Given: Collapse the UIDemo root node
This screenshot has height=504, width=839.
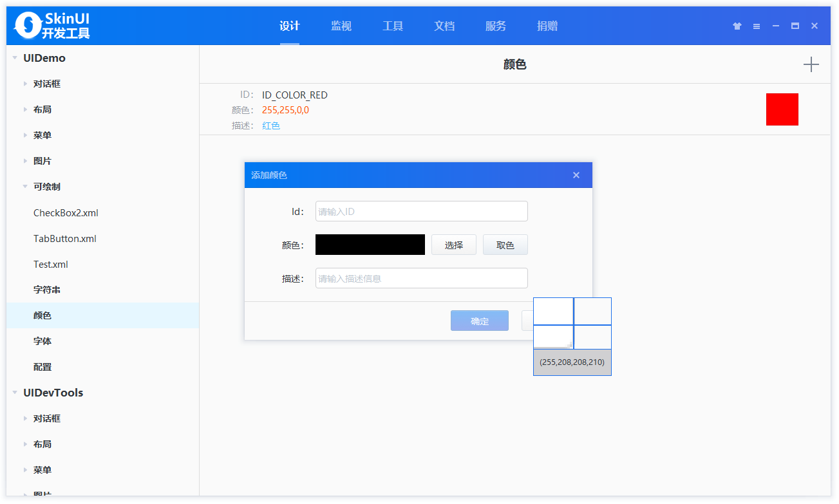Looking at the screenshot, I should (x=15, y=58).
